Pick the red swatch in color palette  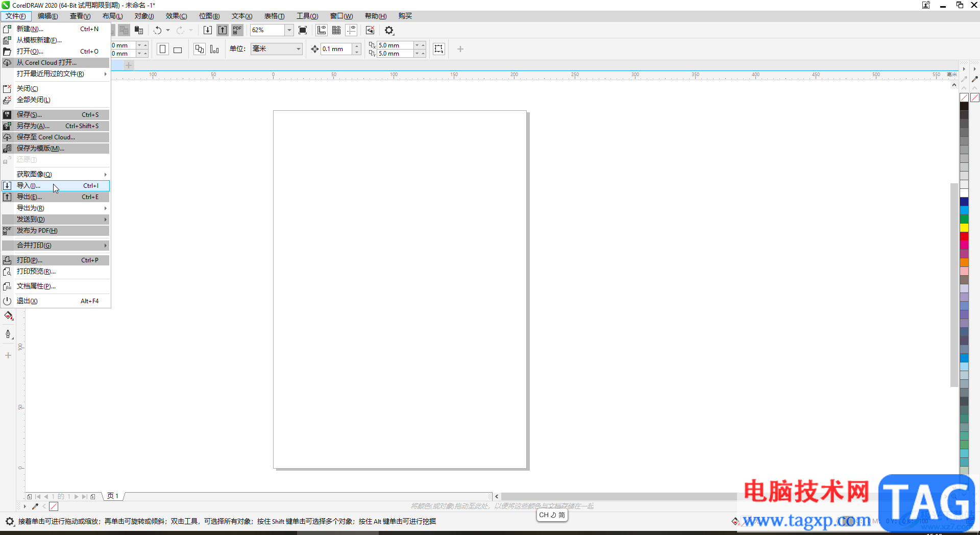pos(964,236)
